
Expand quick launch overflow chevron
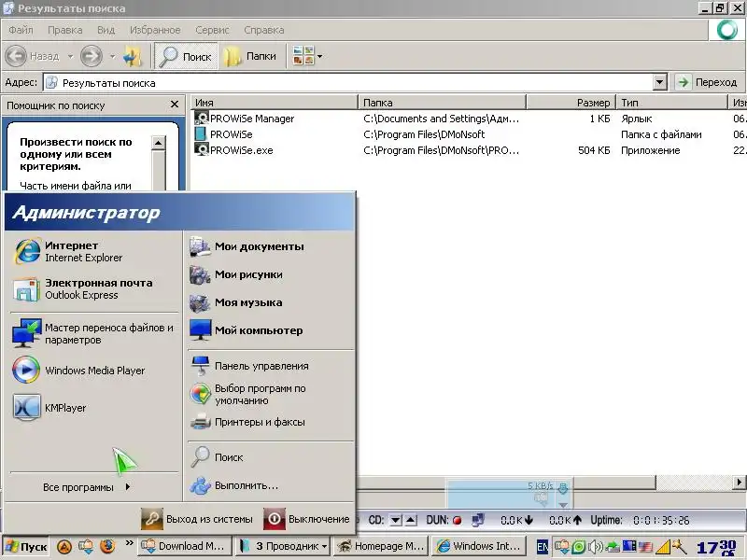pos(129,543)
